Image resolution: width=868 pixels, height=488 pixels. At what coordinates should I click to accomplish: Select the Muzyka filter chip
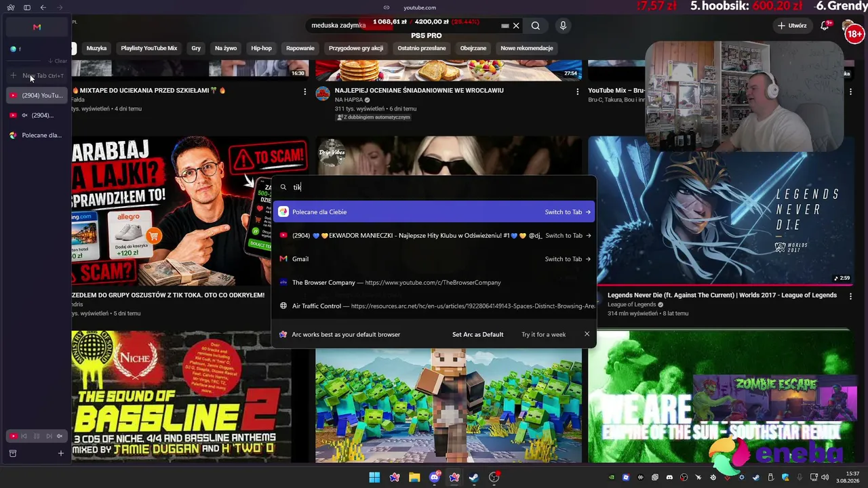coord(96,48)
